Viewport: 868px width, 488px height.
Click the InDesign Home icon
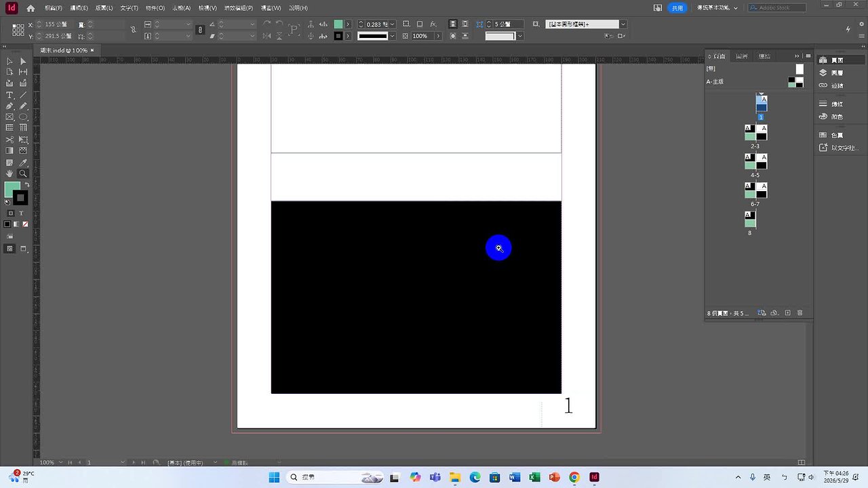pos(31,8)
